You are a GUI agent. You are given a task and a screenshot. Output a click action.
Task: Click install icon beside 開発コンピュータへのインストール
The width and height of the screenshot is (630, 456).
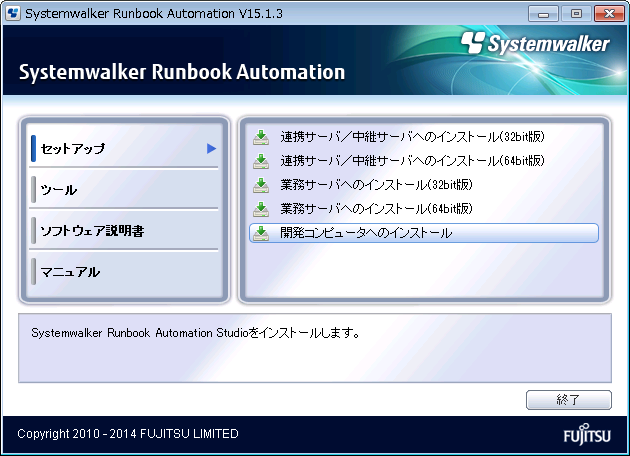261,233
